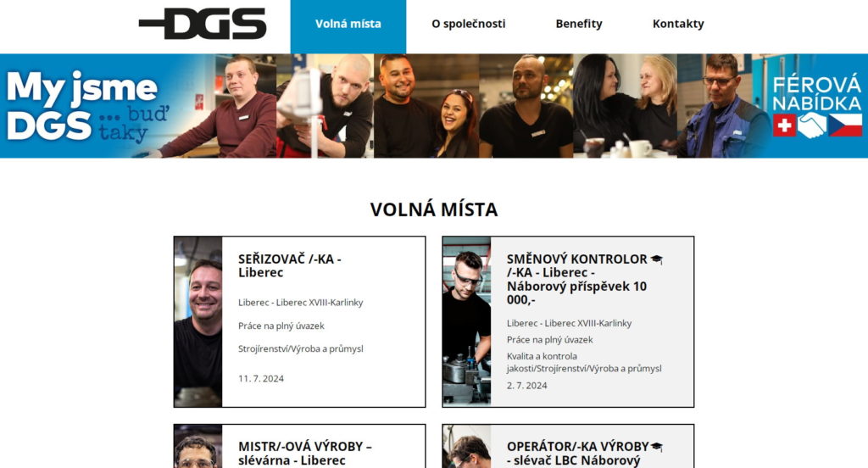Image resolution: width=868 pixels, height=468 pixels.
Task: Click the handshake icon in Férová nabídka
Action: click(812, 125)
